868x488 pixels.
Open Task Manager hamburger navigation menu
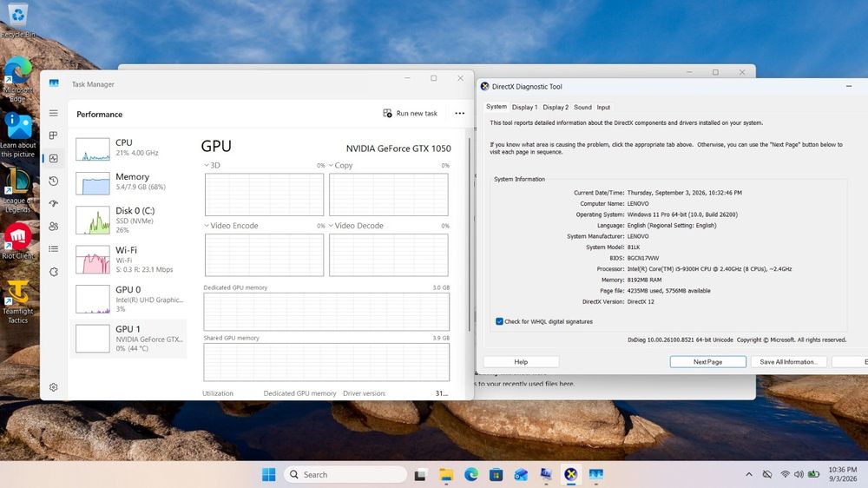point(54,113)
